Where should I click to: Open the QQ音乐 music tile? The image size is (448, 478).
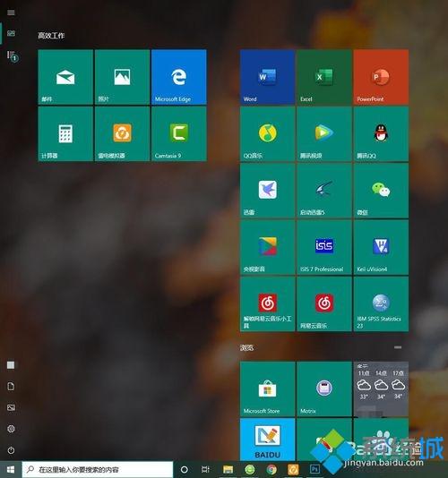point(268,133)
